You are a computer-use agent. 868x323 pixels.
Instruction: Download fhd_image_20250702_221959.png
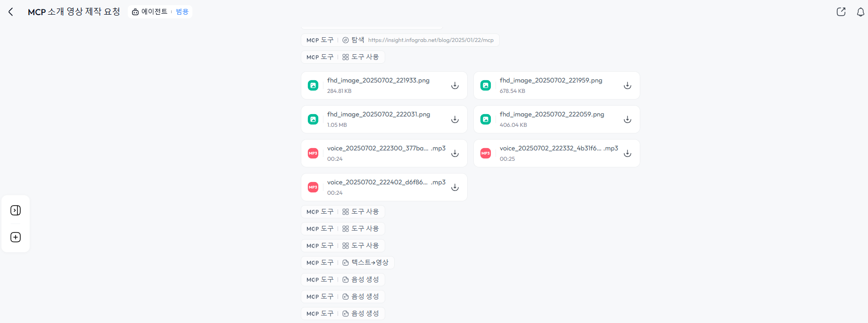coord(628,85)
